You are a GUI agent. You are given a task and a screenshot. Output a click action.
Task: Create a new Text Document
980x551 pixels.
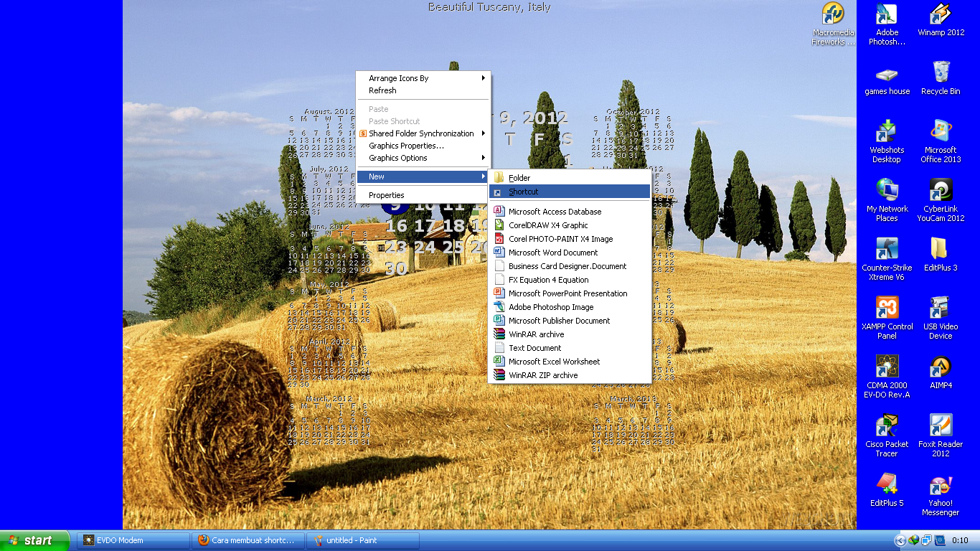tap(570, 348)
